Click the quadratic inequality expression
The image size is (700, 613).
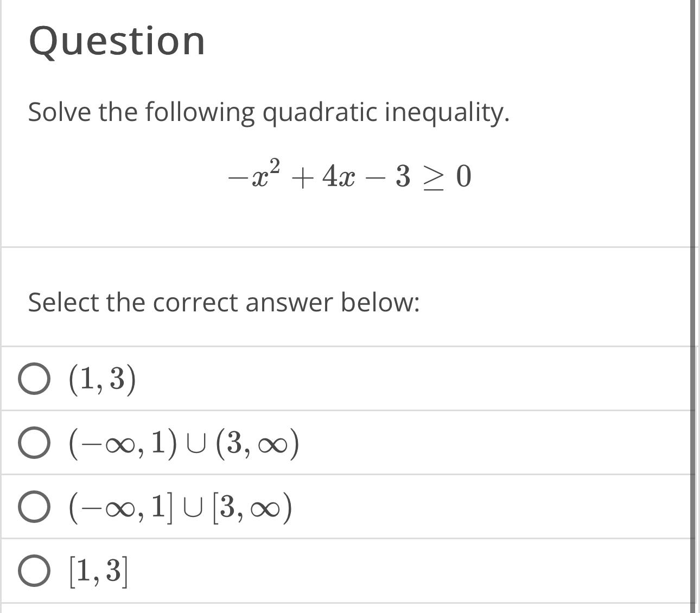coord(350,175)
